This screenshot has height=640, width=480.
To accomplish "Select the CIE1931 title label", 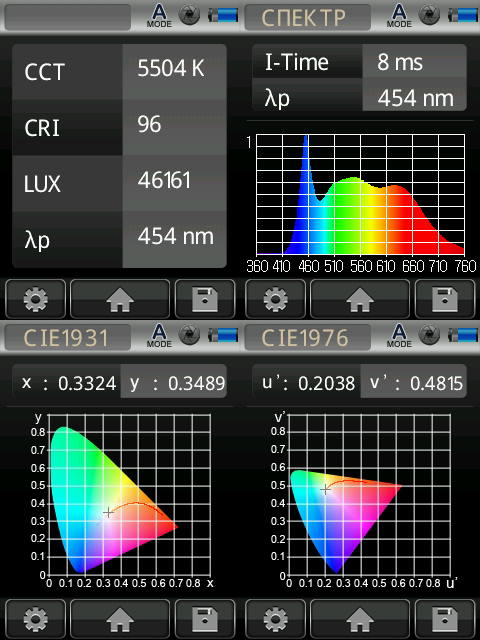I will [68, 337].
